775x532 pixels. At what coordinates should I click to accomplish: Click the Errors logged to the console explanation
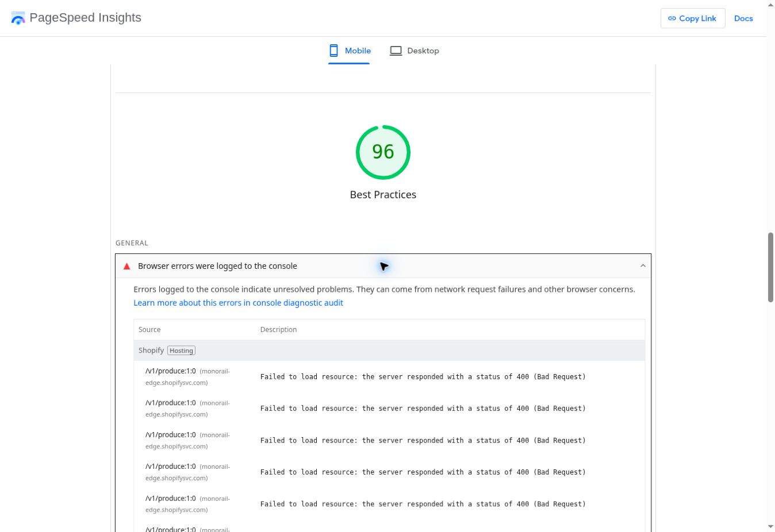(x=384, y=290)
